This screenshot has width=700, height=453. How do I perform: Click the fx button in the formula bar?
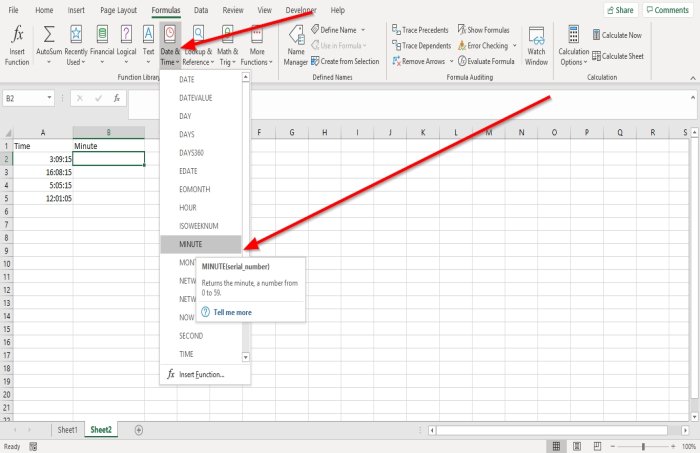pos(117,98)
